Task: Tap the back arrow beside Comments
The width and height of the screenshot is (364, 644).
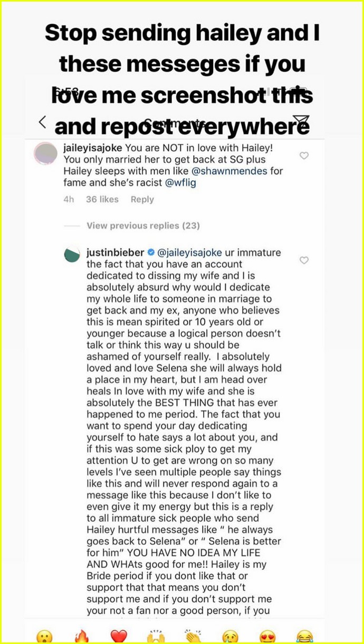Action: (x=43, y=122)
